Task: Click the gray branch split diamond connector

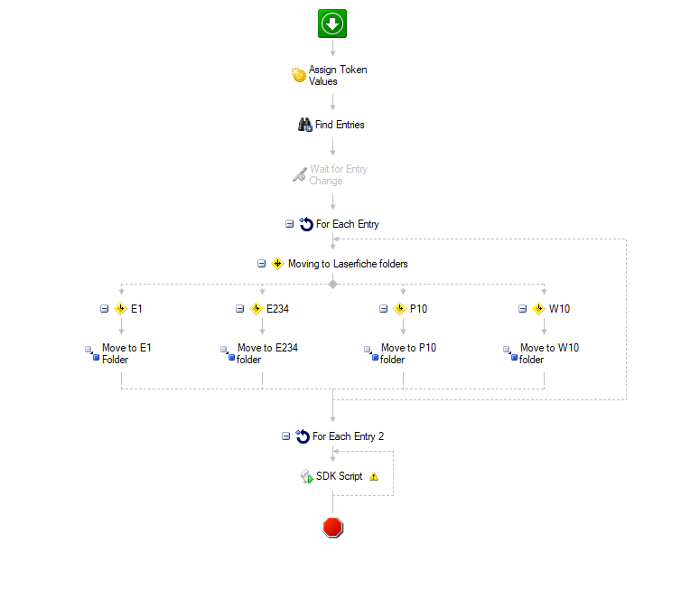Action: (x=332, y=284)
